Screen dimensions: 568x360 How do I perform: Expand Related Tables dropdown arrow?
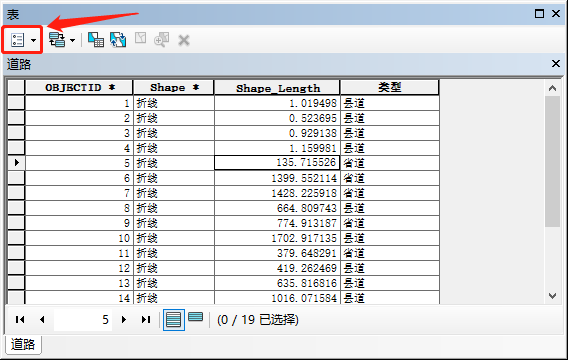pos(72,40)
